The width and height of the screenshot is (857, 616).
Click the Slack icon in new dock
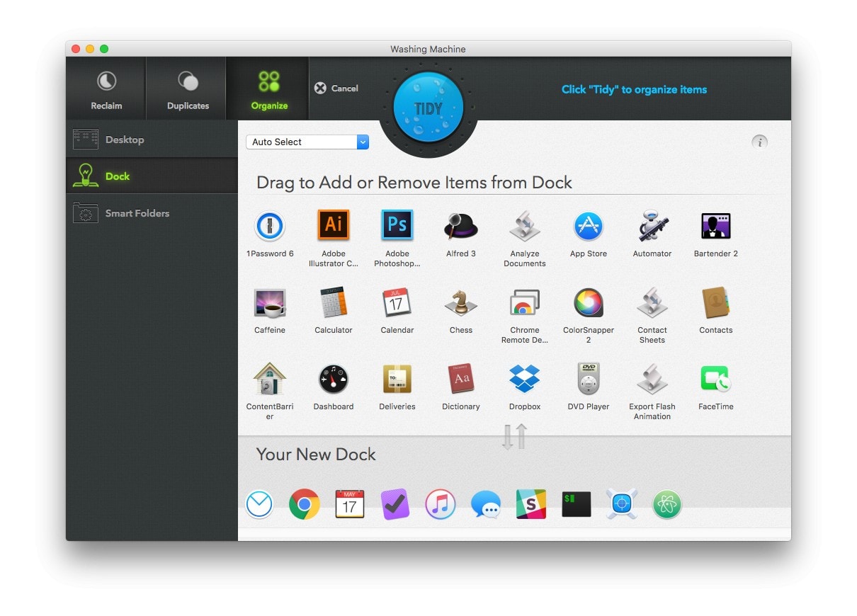[x=530, y=505]
